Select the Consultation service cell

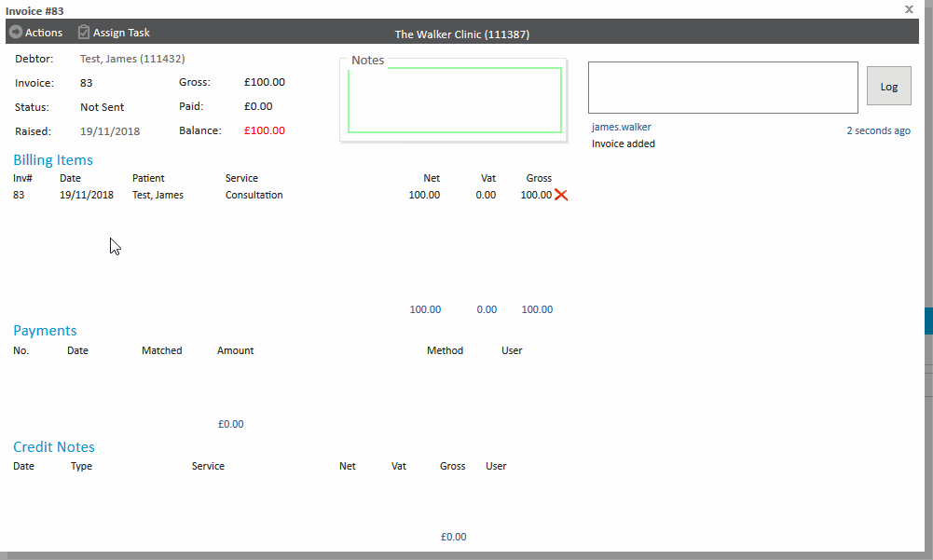[x=254, y=195]
